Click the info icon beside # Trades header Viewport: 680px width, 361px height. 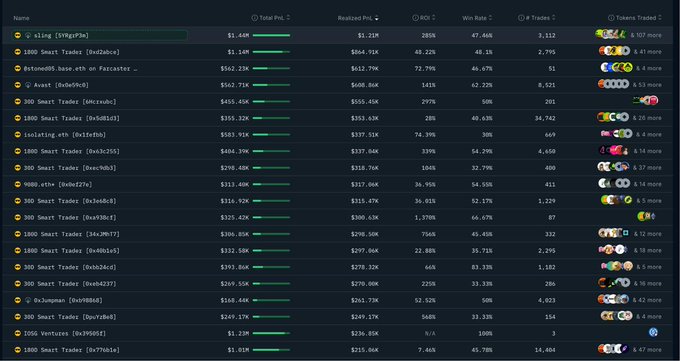[521, 18]
